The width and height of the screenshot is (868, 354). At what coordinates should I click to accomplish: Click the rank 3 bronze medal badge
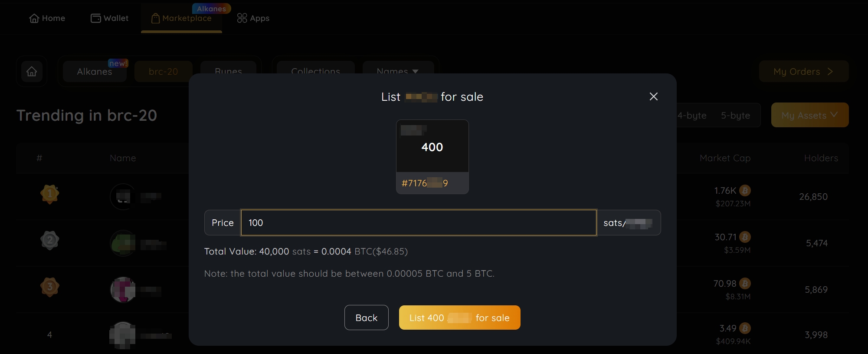click(49, 287)
